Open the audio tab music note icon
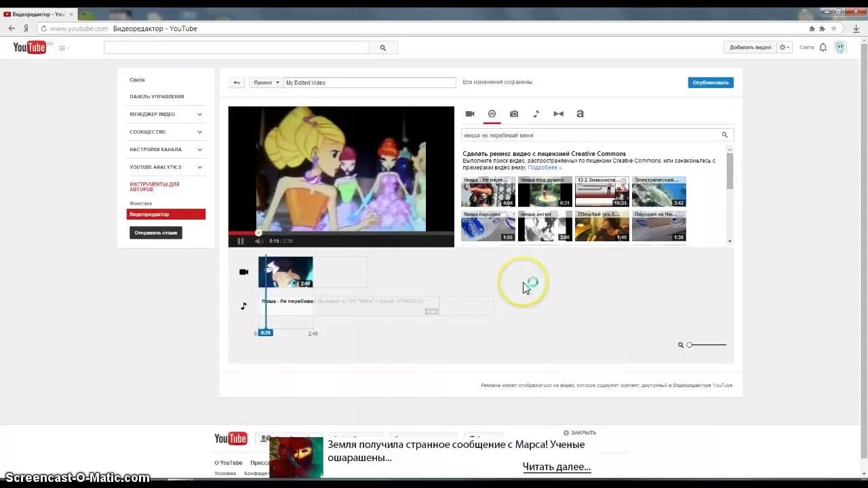The width and height of the screenshot is (868, 488). pyautogui.click(x=536, y=114)
